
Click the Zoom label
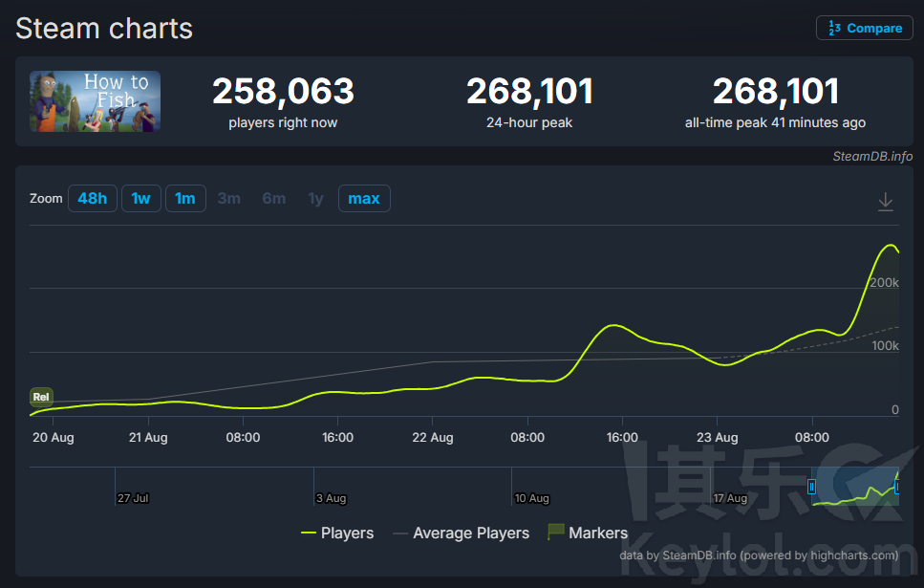46,198
